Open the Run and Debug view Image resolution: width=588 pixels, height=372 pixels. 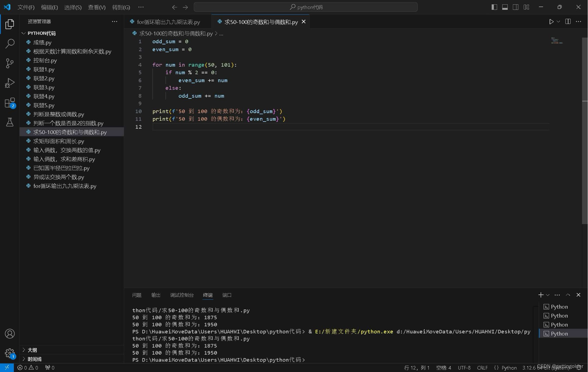tap(10, 83)
